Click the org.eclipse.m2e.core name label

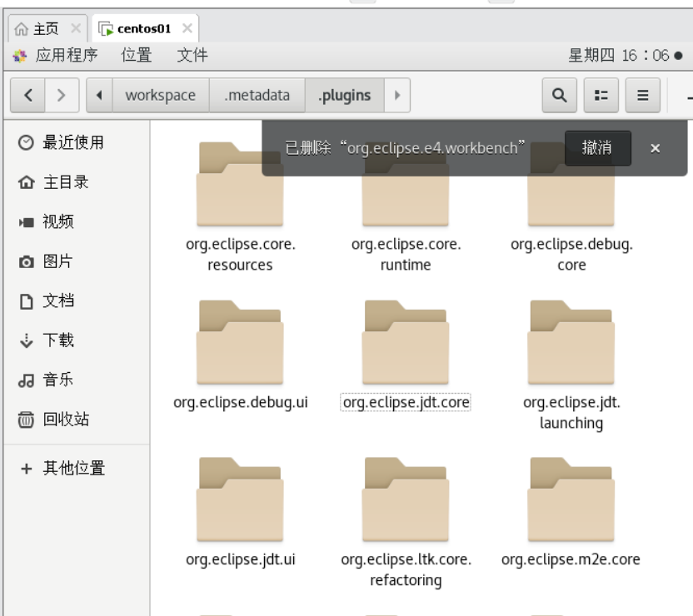click(571, 559)
